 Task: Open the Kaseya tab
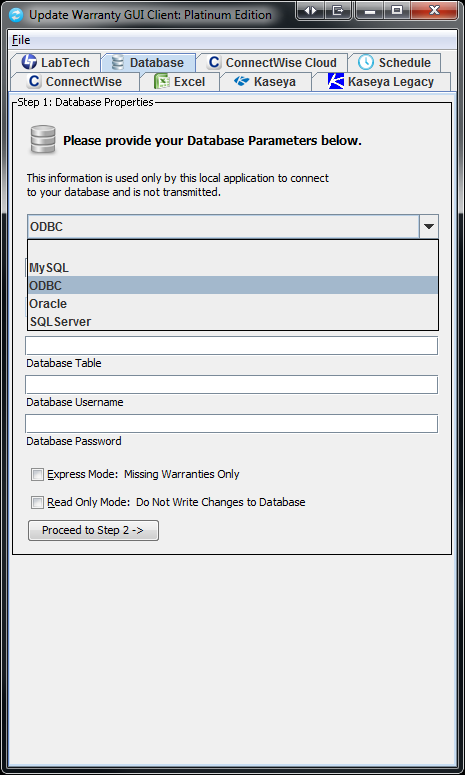coord(265,82)
